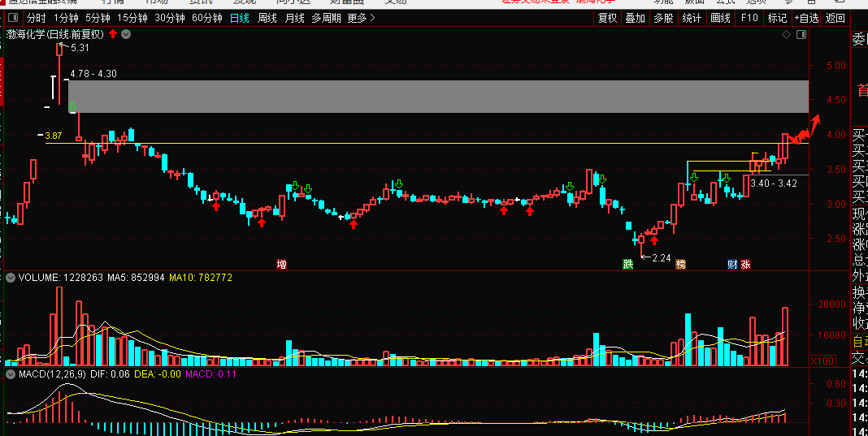Screen dimensions: 868x436
Task: Add stock via +自选 button
Action: 806,18
